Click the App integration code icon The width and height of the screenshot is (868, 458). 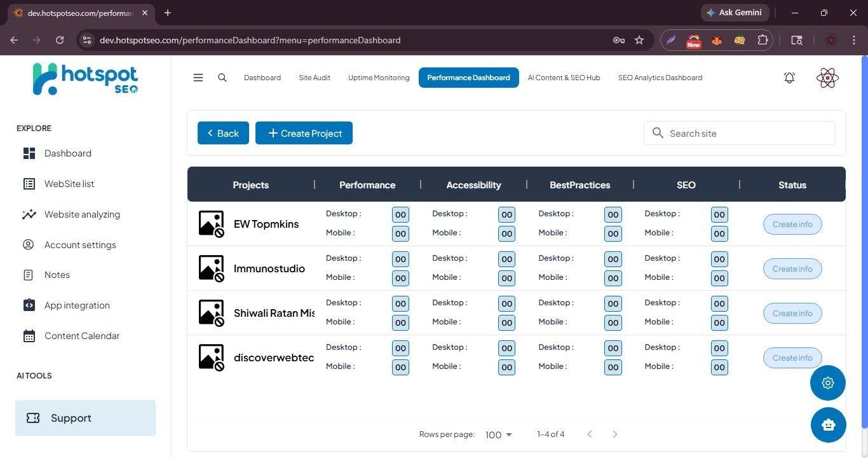[x=29, y=305]
